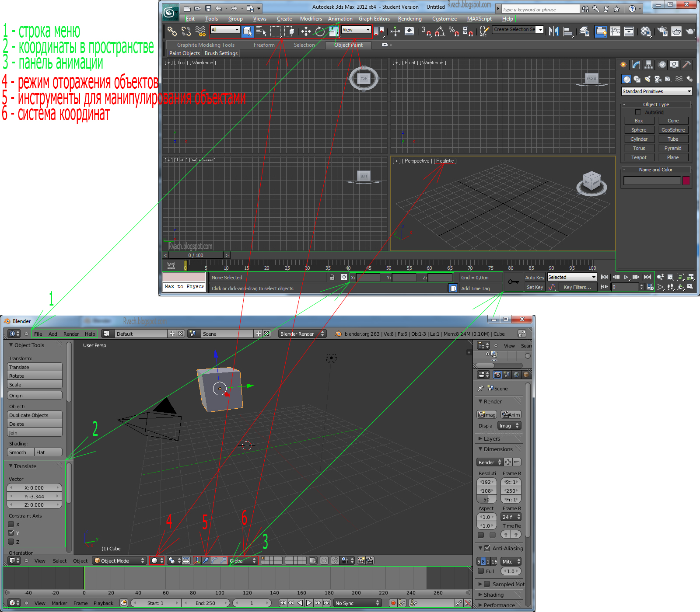Disable the Anti-Aliasing checkbox in Blender
Image resolution: width=700 pixels, height=612 pixels.
[488, 548]
